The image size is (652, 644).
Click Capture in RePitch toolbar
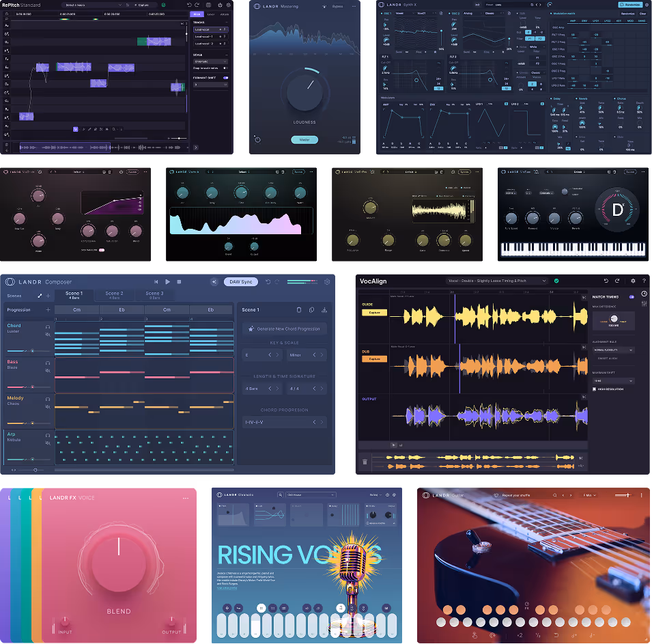click(141, 5)
